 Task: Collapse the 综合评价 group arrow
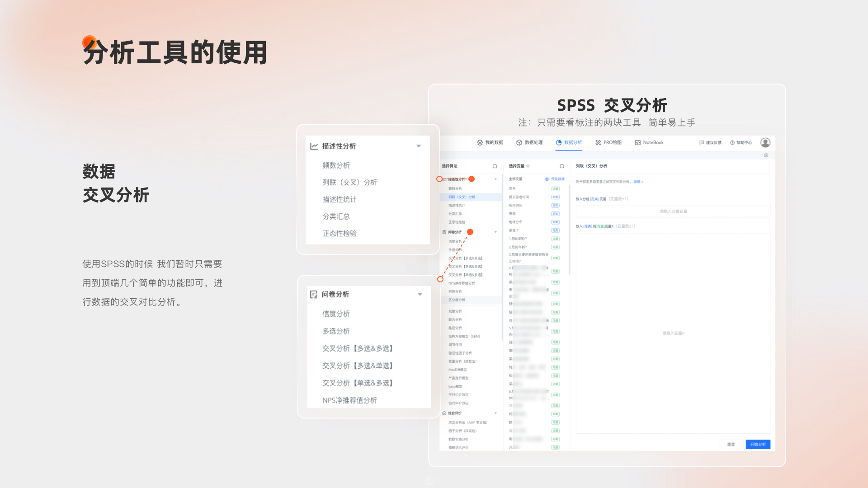[x=495, y=413]
